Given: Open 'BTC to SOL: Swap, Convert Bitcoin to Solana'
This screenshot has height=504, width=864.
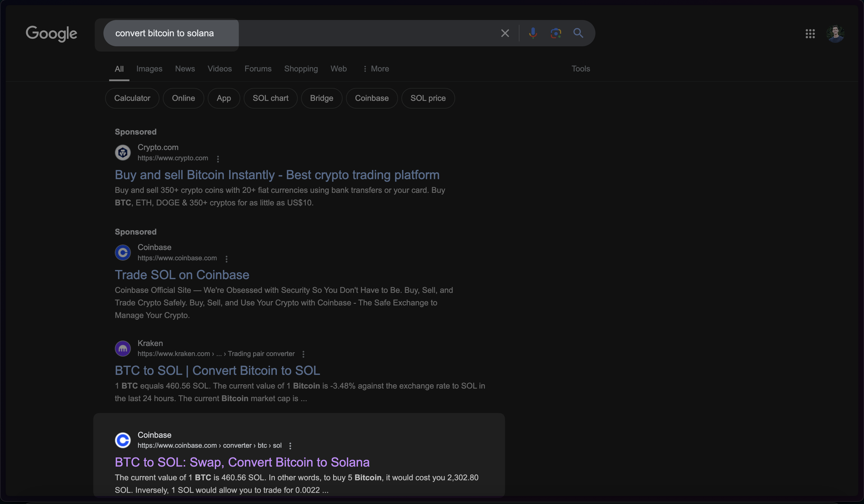Looking at the screenshot, I should (242, 463).
